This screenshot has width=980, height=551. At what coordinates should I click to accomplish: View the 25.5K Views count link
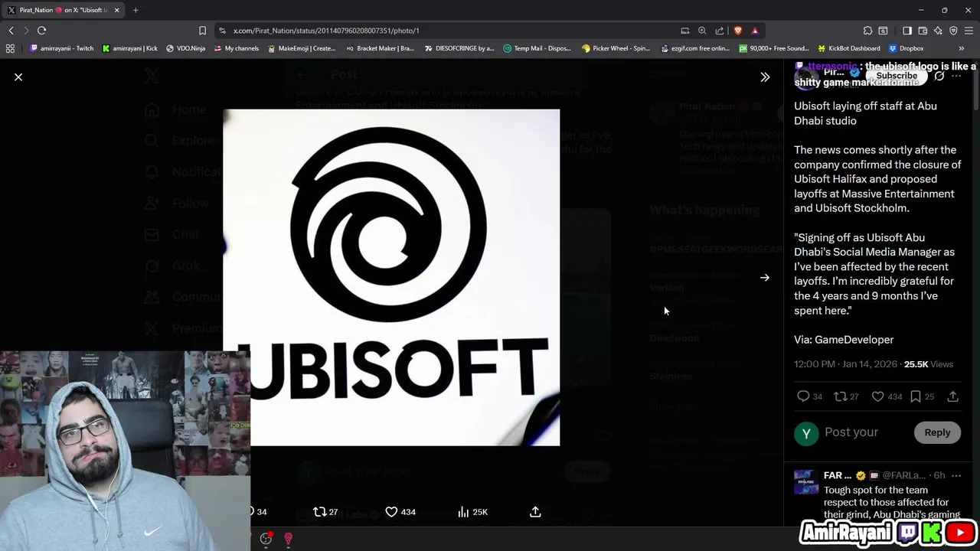tap(929, 364)
